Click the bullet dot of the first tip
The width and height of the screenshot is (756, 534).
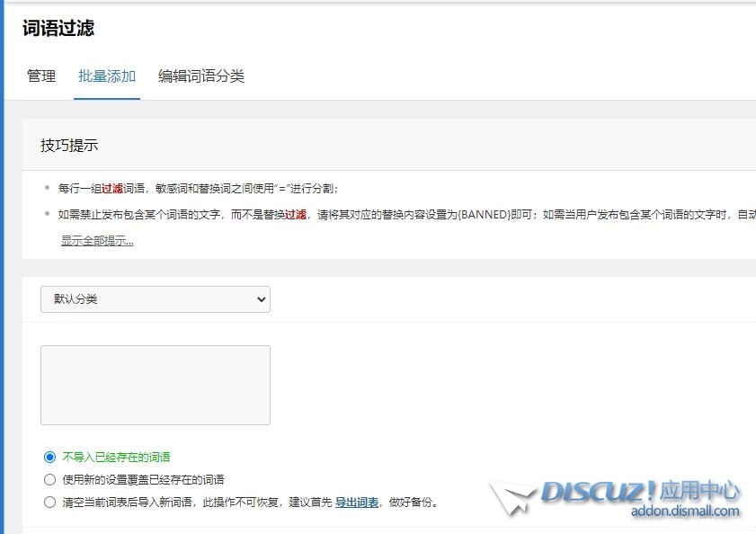click(47, 188)
